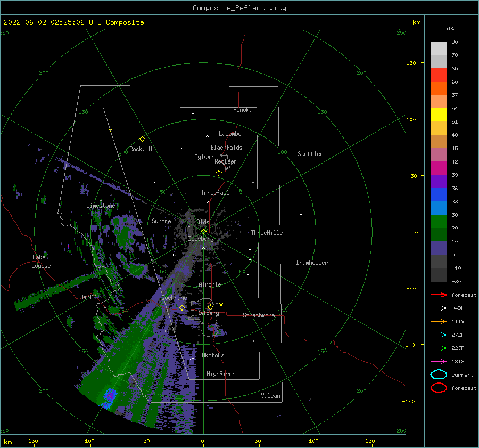Click the Cochrane label
Viewport: 479px width, 448px height.
[174, 298]
